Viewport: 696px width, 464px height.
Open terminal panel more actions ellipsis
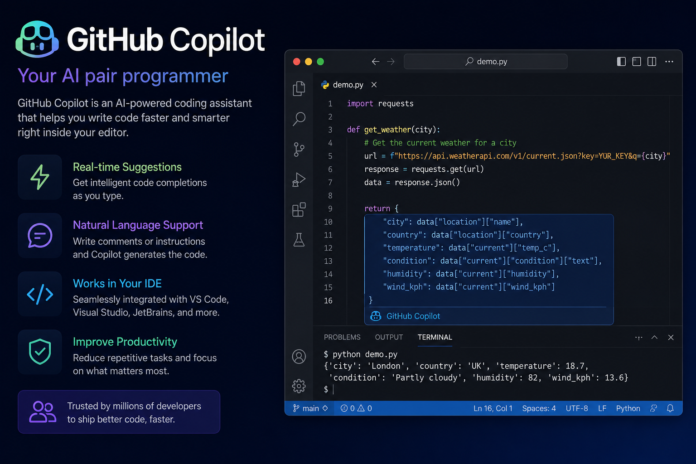coord(639,337)
